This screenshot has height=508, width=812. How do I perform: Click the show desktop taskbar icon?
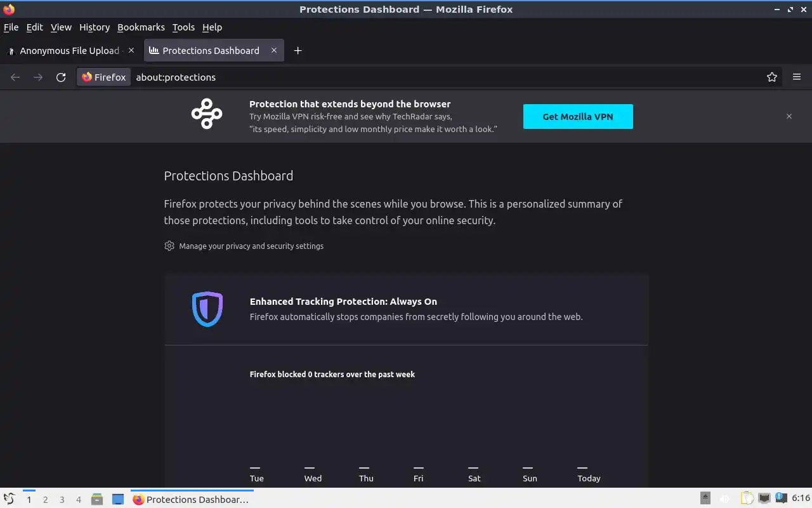pyautogui.click(x=118, y=499)
